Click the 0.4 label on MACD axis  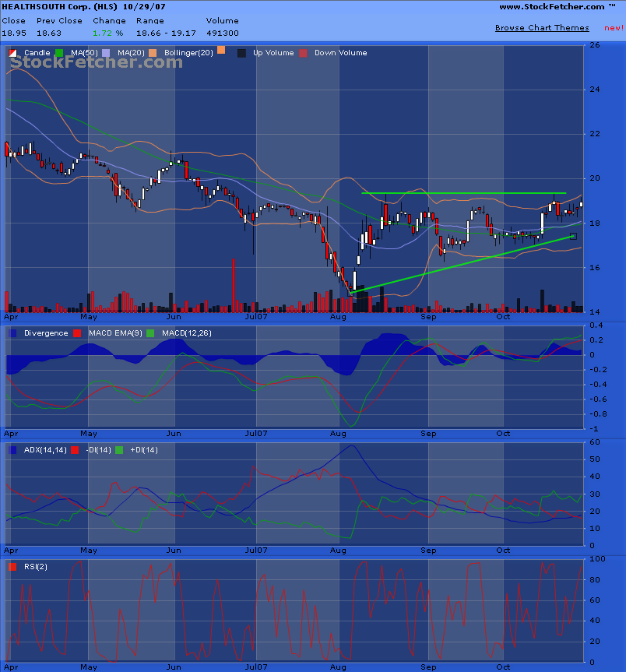(596, 325)
